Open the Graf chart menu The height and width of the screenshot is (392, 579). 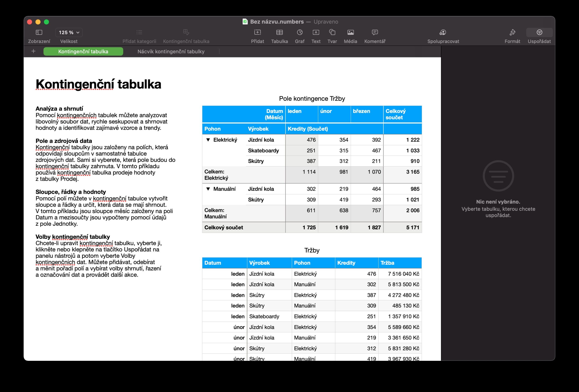tap(299, 32)
